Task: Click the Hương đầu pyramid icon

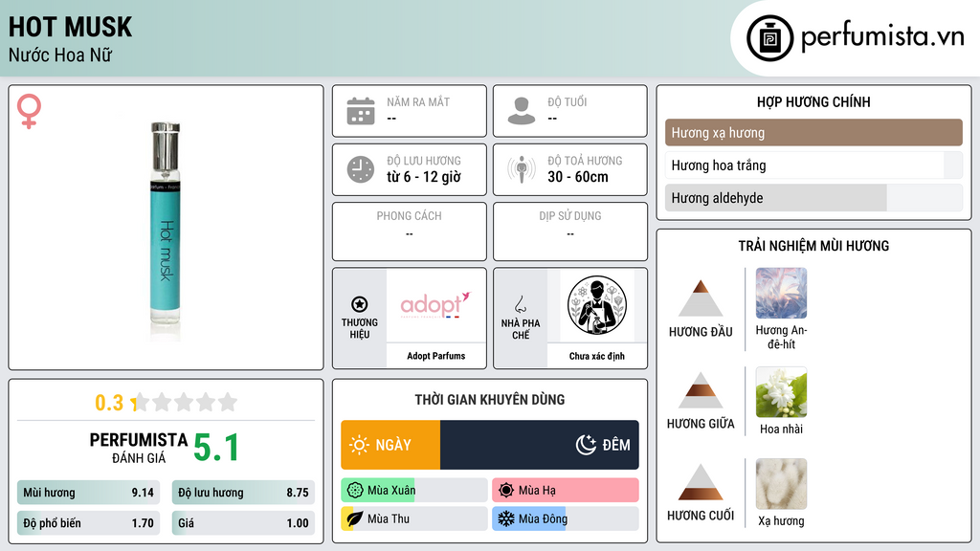Action: click(x=701, y=298)
